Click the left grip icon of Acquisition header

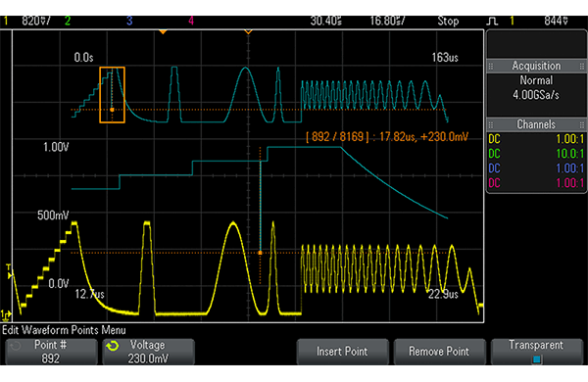pyautogui.click(x=491, y=67)
